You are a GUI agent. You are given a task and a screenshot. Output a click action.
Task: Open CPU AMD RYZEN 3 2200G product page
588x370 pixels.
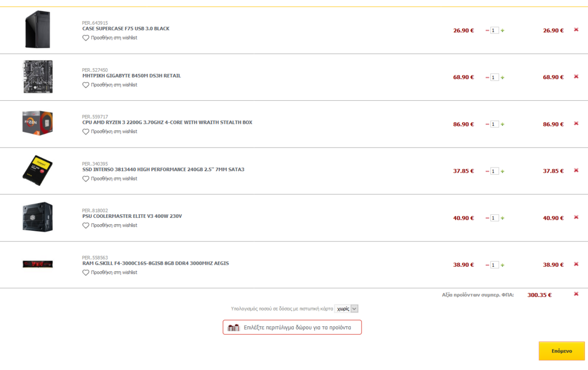(167, 122)
